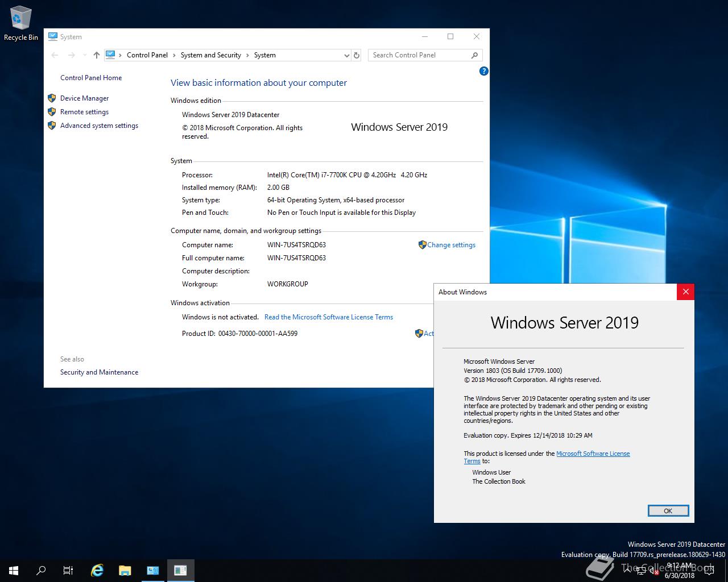728x582 pixels.
Task: Go up one level with Up arrow
Action: pos(96,55)
